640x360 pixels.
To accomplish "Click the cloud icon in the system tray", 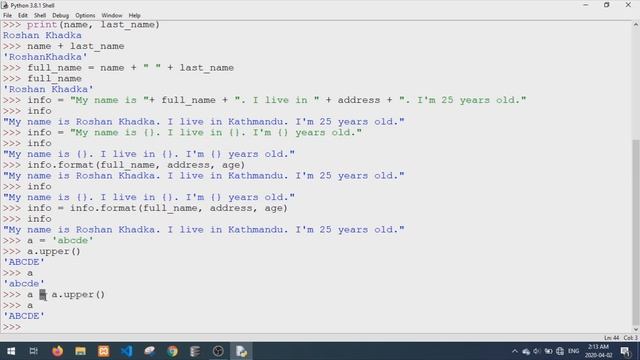I will pos(526,351).
